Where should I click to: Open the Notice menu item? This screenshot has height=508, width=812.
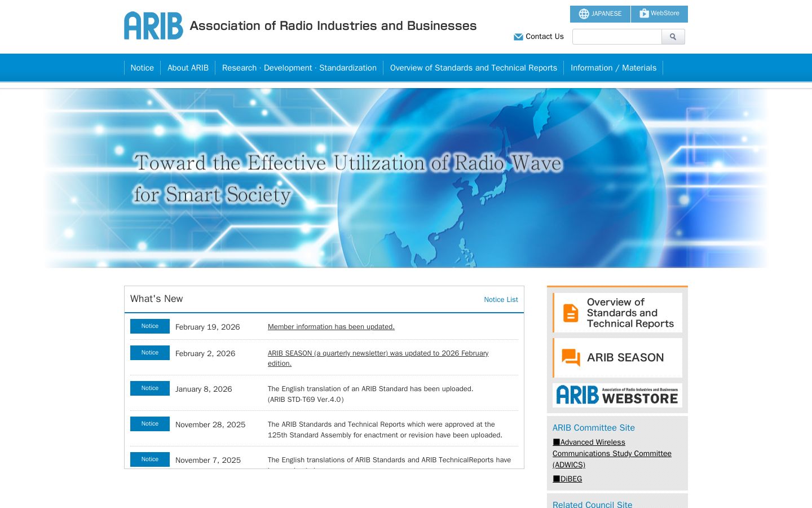click(142, 68)
